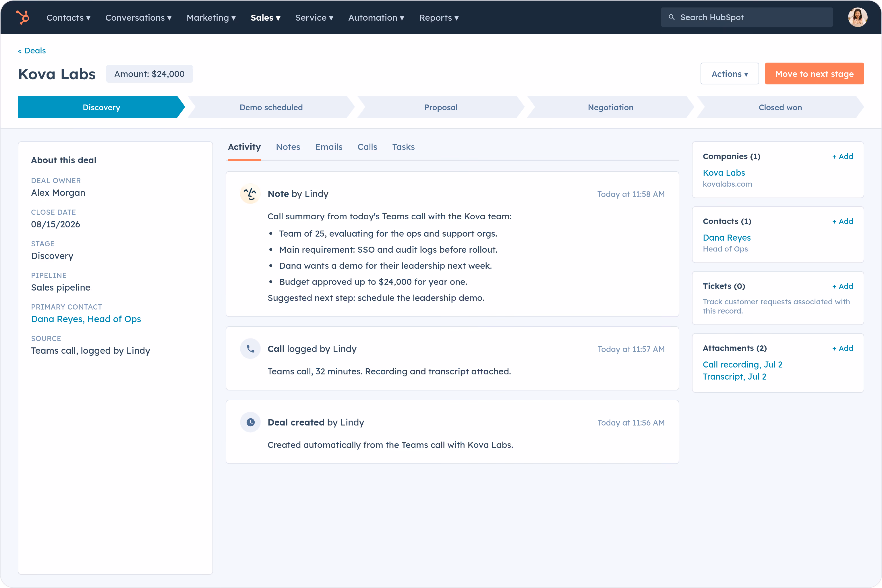882x588 pixels.
Task: Switch to the Emails tab
Action: point(329,147)
